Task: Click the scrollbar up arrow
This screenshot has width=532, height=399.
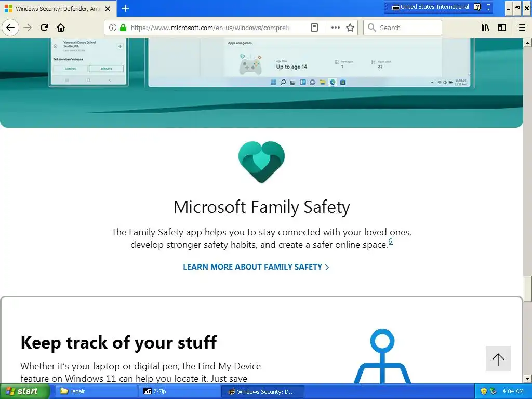Action: click(x=527, y=43)
